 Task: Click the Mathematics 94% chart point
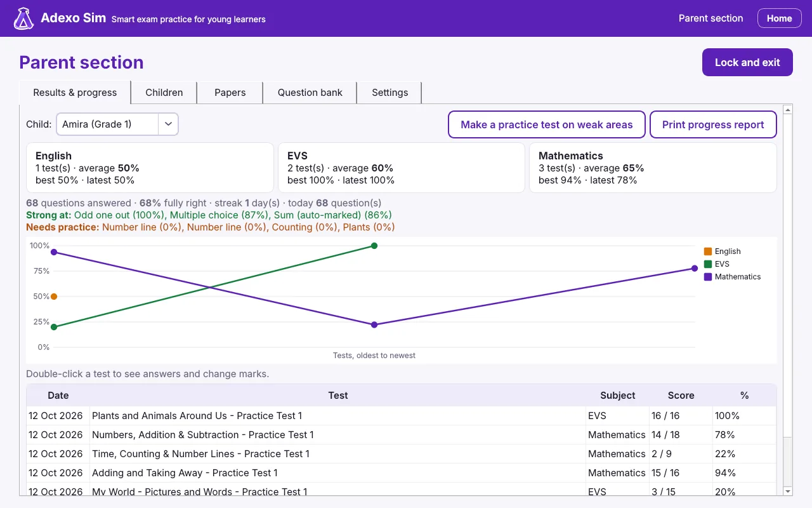(x=54, y=252)
